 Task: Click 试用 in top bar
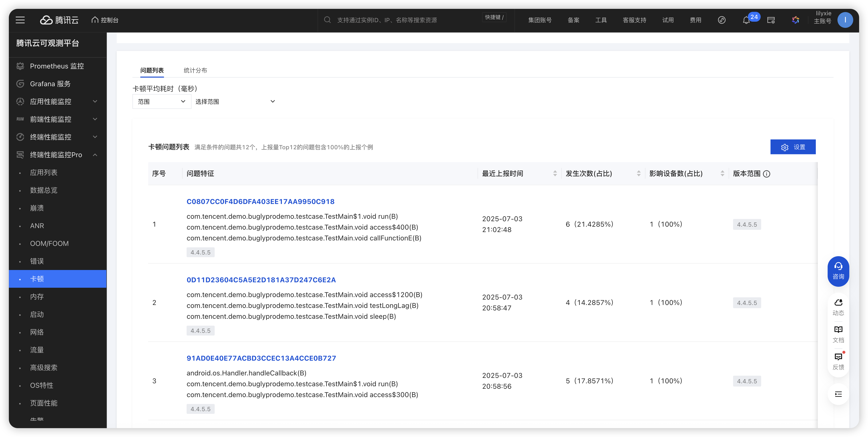(x=668, y=20)
